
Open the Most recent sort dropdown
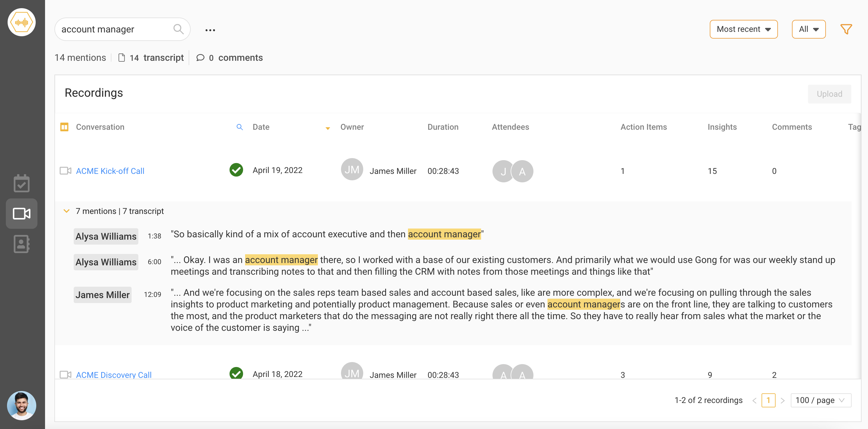[743, 29]
